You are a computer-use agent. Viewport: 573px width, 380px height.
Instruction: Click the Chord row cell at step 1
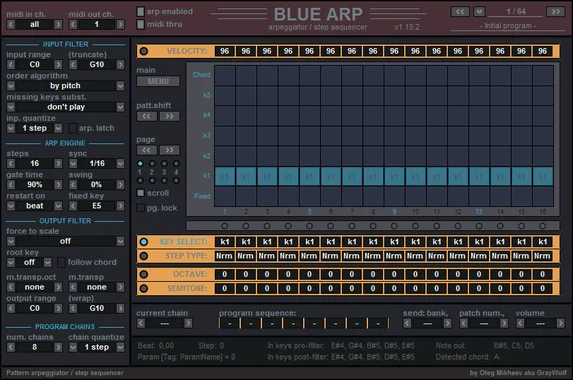tap(225, 75)
